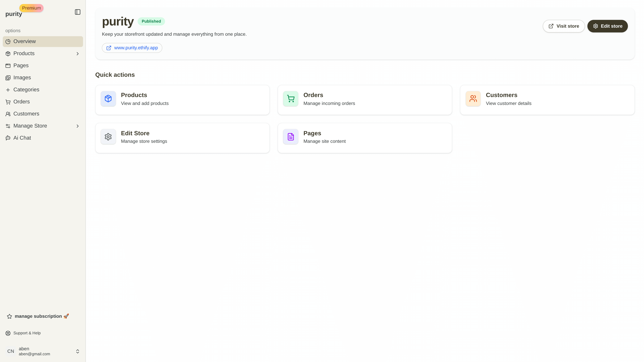Open the Customers quick action card title
Viewport: 644px width, 362px height.
pyautogui.click(x=501, y=95)
